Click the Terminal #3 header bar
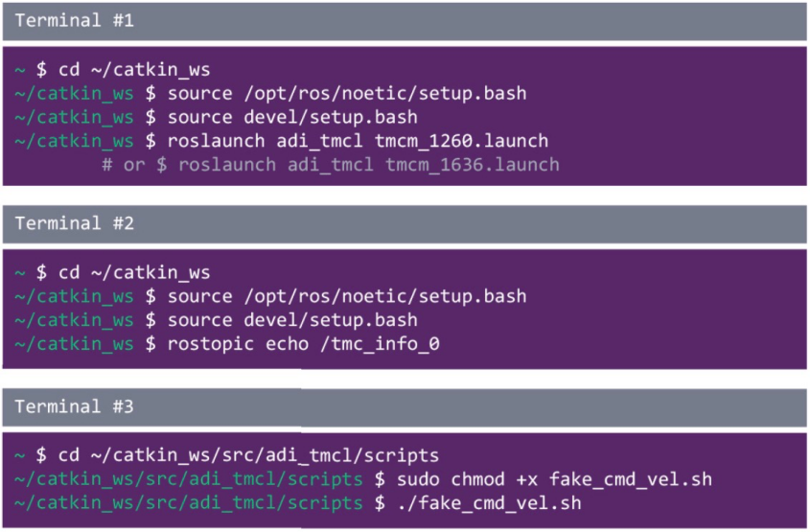The width and height of the screenshot is (810, 532). (405, 407)
